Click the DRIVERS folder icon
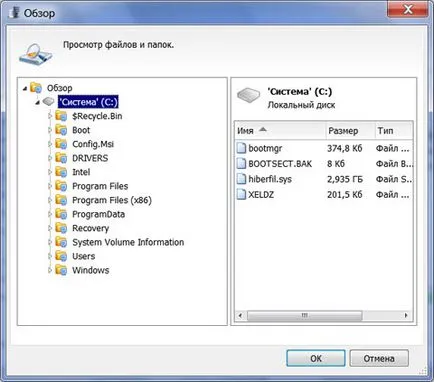 point(61,158)
